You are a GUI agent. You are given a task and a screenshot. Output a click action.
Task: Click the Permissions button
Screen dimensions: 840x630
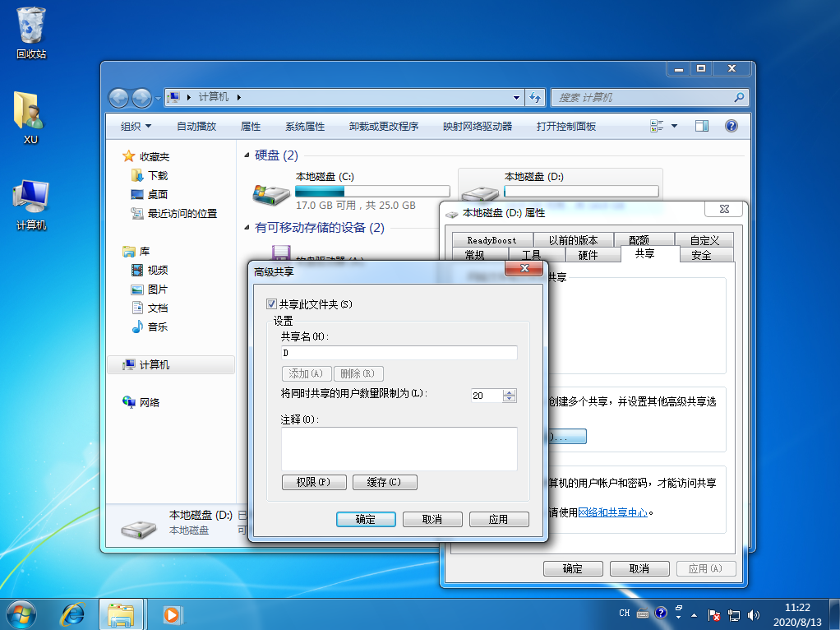(316, 482)
